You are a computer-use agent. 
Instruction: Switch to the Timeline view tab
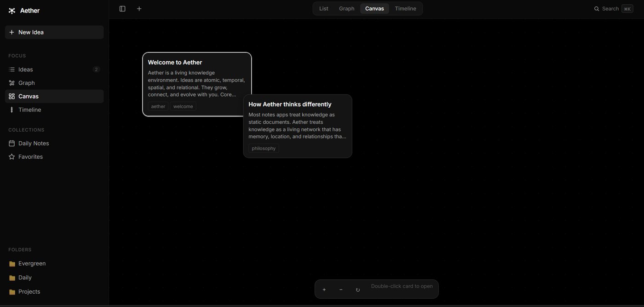point(406,9)
